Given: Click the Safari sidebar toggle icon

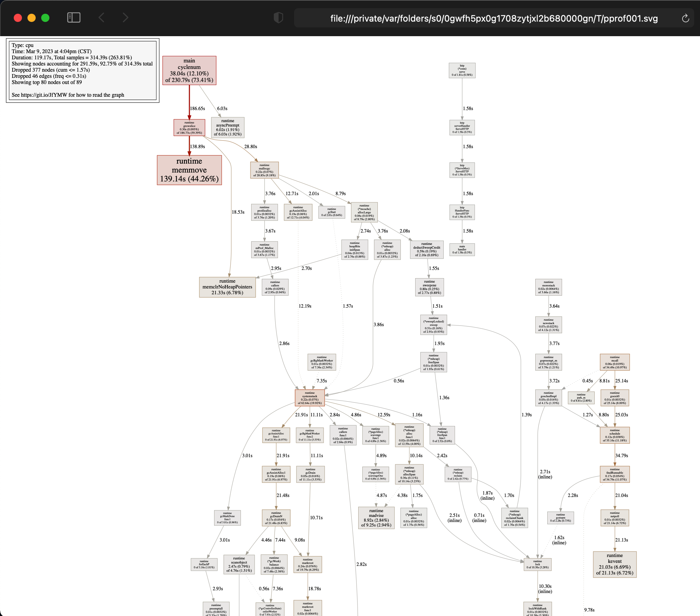Looking at the screenshot, I should click(x=74, y=17).
